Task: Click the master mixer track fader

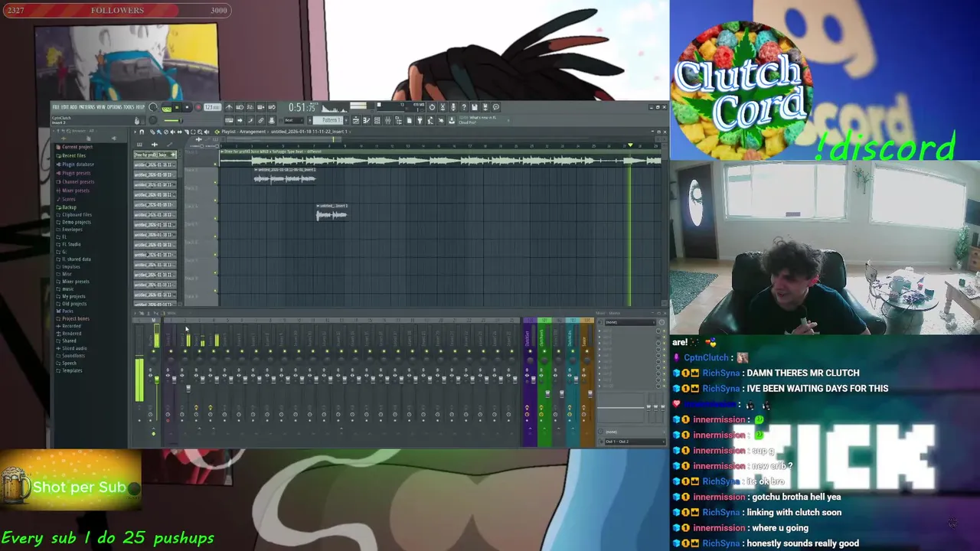Action: click(157, 380)
